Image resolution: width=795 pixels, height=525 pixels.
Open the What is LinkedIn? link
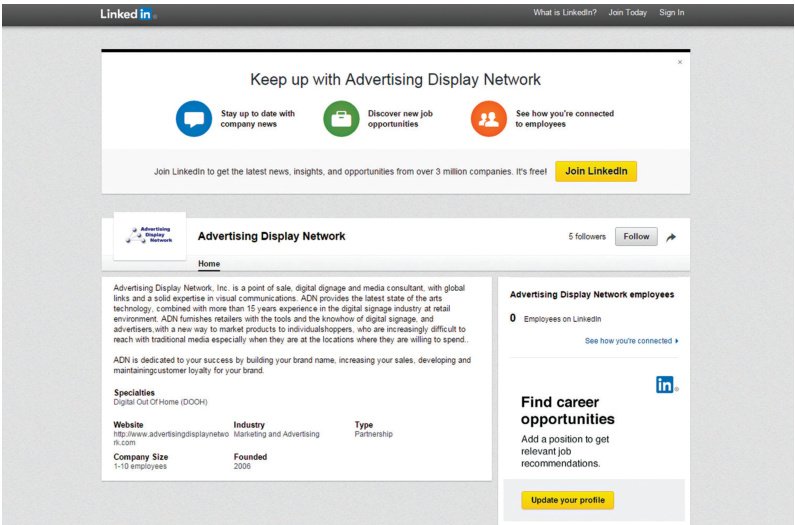(565, 13)
